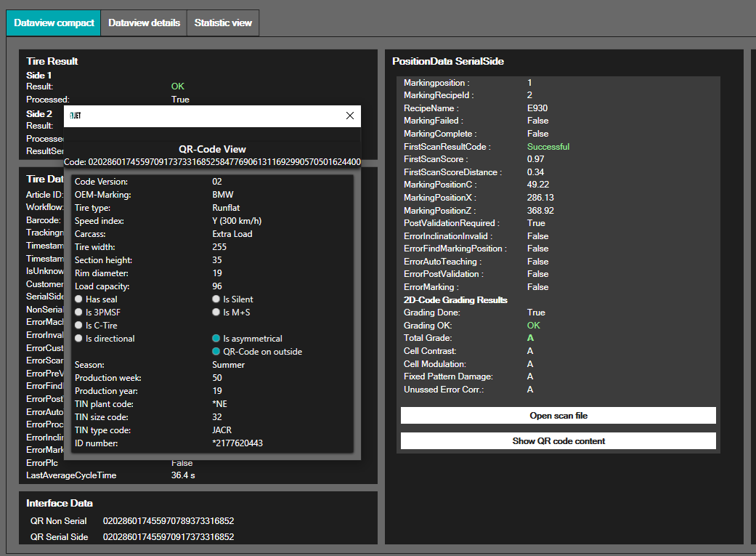Image resolution: width=756 pixels, height=556 pixels.
Task: Click the long QR code string under QR-Code View
Action: pyautogui.click(x=224, y=162)
